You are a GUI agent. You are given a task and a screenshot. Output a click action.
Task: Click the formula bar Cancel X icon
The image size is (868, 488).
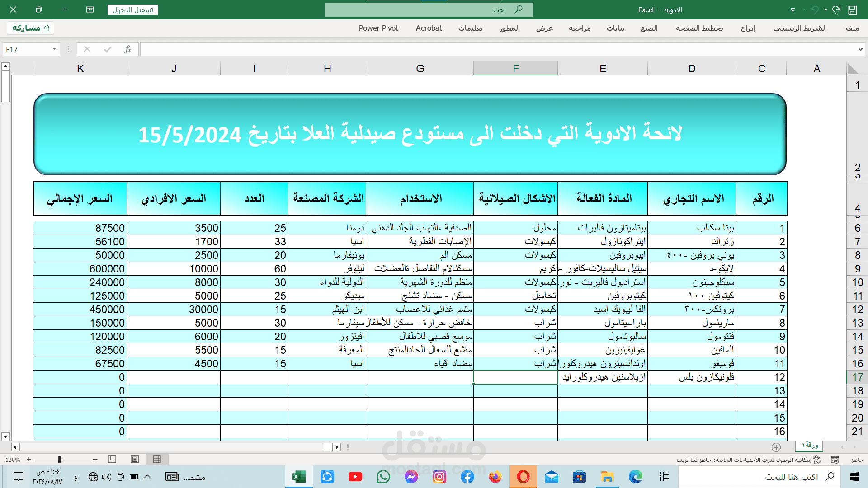pos(87,49)
